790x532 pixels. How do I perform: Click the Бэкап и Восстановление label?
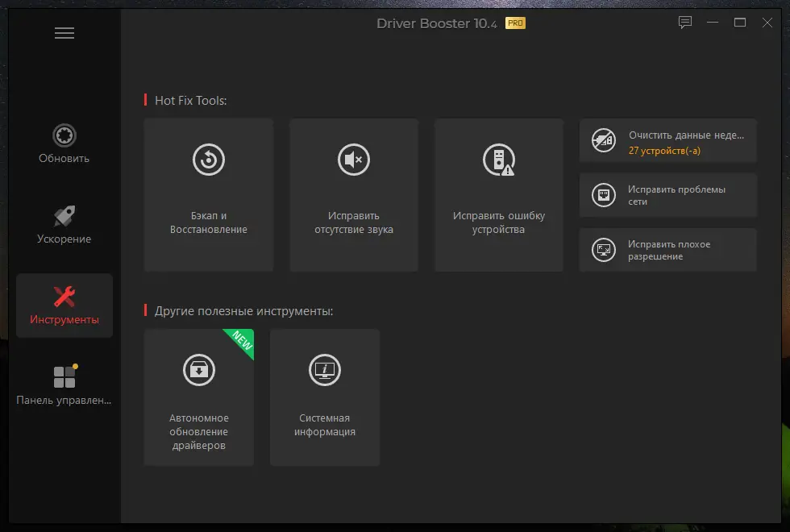(209, 222)
